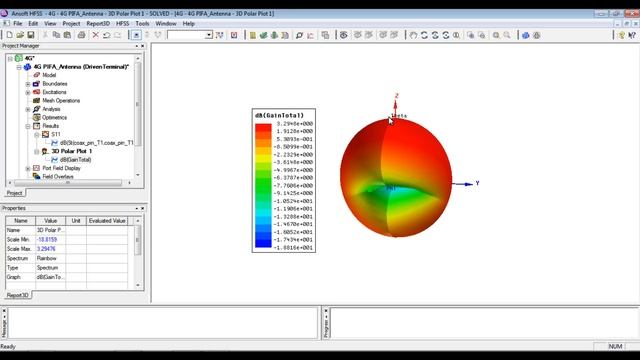Click the Show eye icon in toolbar

(x=344, y=36)
